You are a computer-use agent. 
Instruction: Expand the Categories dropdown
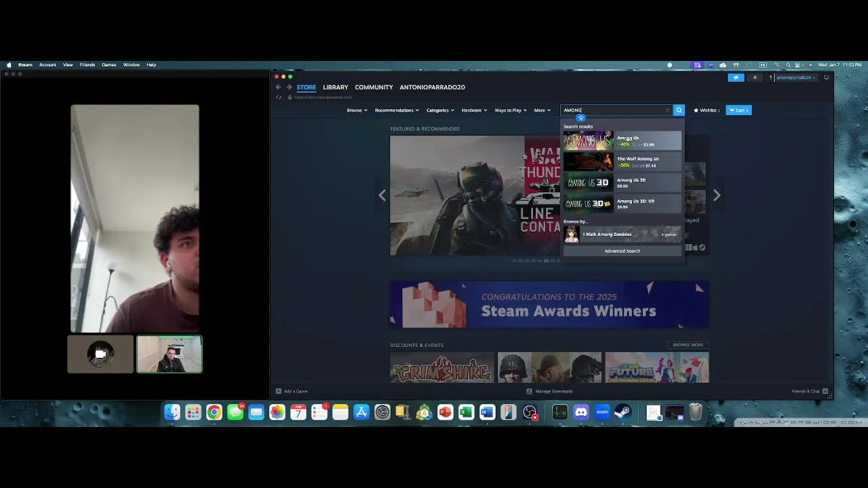[440, 110]
